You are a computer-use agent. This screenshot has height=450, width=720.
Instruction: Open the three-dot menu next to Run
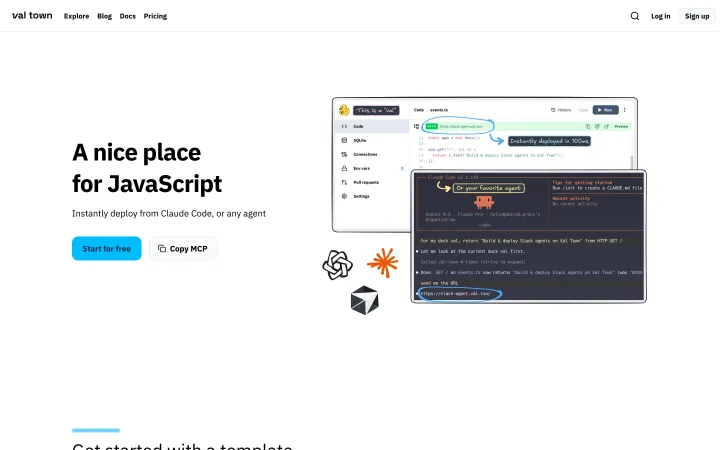(624, 110)
